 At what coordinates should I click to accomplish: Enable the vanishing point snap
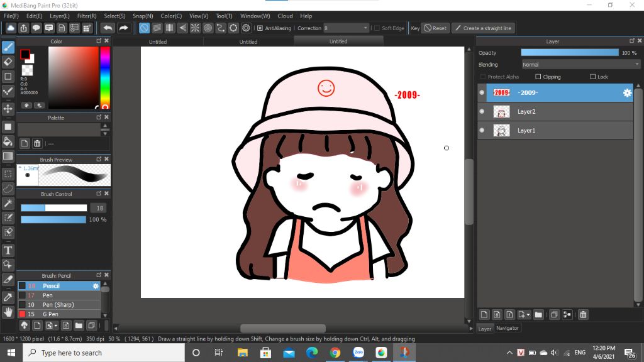pos(182,28)
